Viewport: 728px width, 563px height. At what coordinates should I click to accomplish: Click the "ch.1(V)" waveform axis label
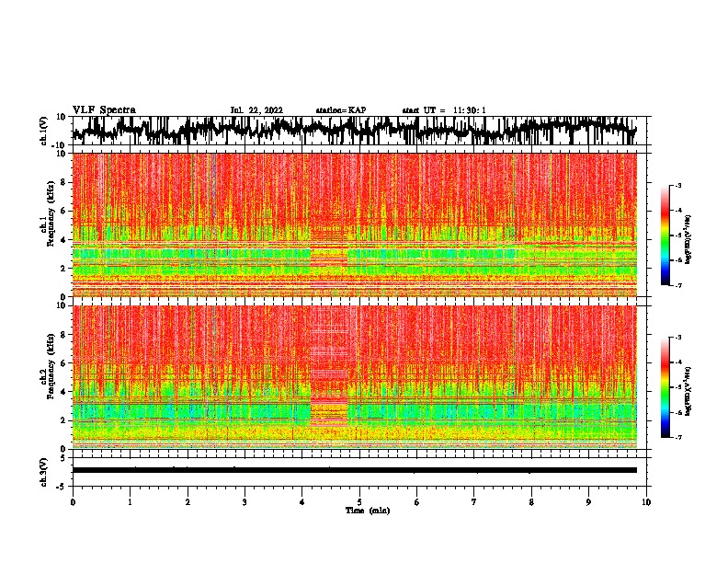pyautogui.click(x=44, y=132)
